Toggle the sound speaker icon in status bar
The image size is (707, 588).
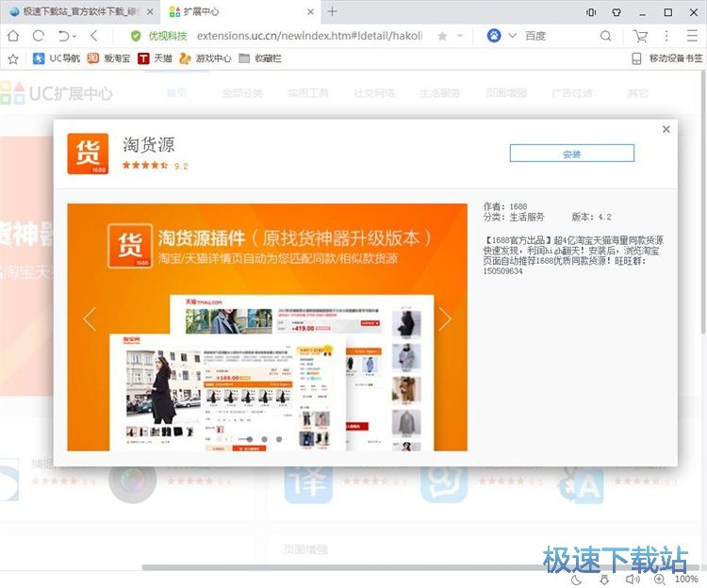click(633, 580)
